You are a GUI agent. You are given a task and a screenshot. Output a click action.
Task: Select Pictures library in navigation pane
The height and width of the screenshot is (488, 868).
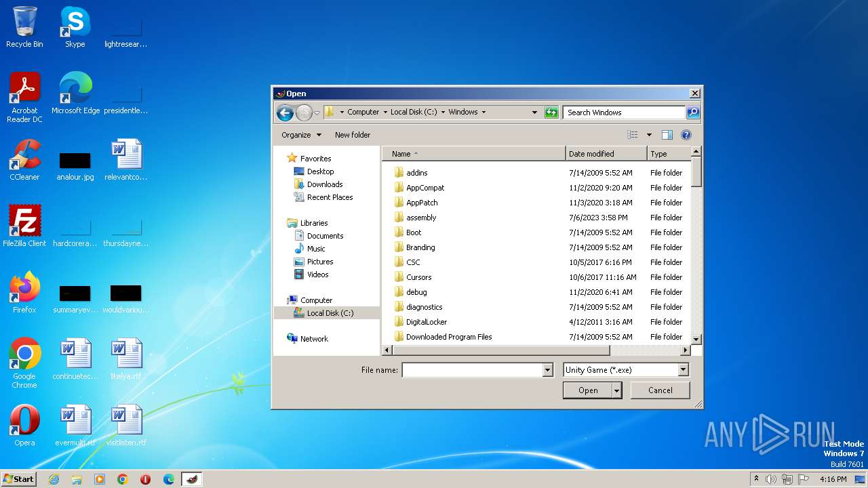click(x=320, y=262)
